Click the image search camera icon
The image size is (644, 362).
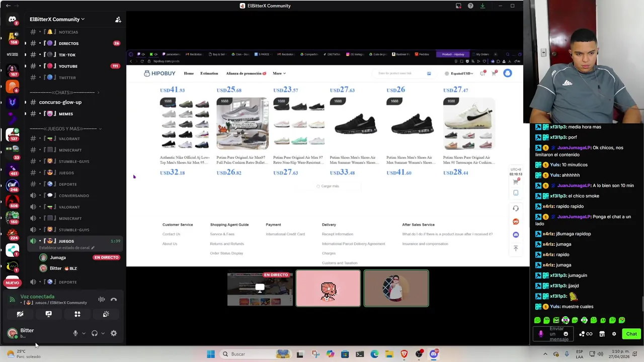[429, 73]
